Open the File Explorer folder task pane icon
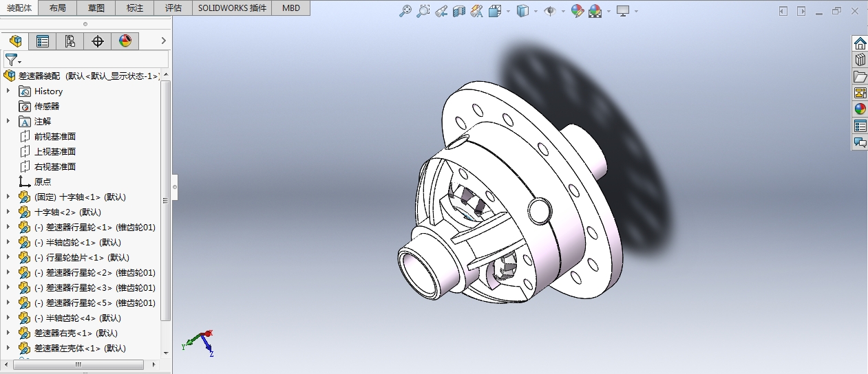The width and height of the screenshot is (868, 374). click(x=860, y=76)
